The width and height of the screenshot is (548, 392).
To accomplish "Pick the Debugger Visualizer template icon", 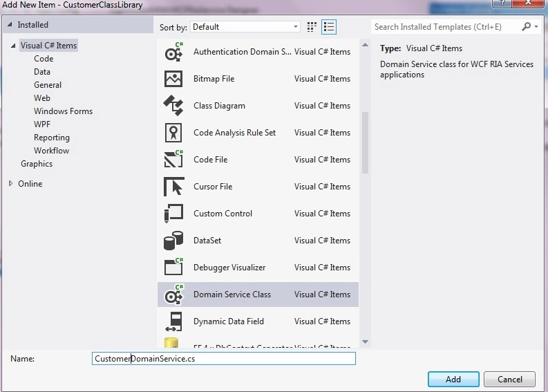I will click(173, 267).
